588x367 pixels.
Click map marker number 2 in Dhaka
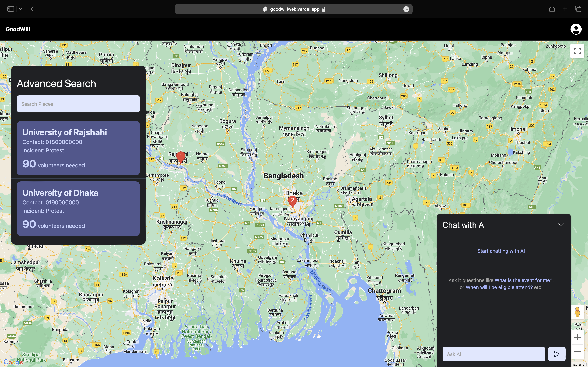(292, 201)
